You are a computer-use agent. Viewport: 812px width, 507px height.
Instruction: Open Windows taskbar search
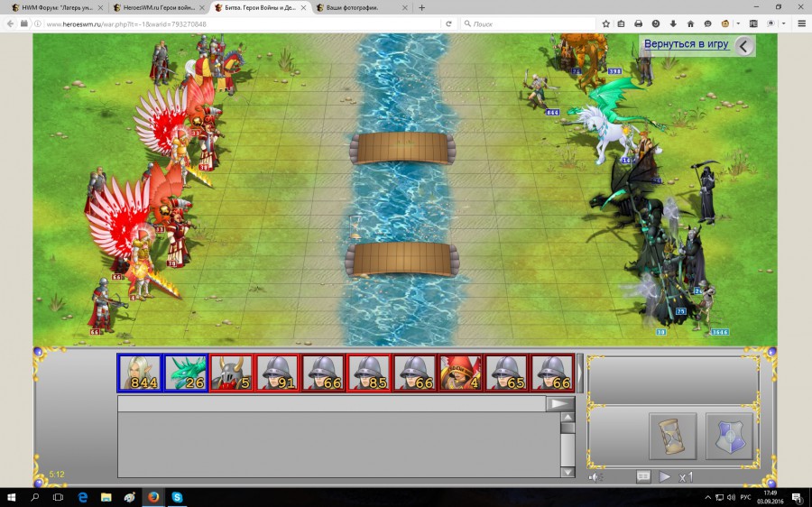(34, 497)
